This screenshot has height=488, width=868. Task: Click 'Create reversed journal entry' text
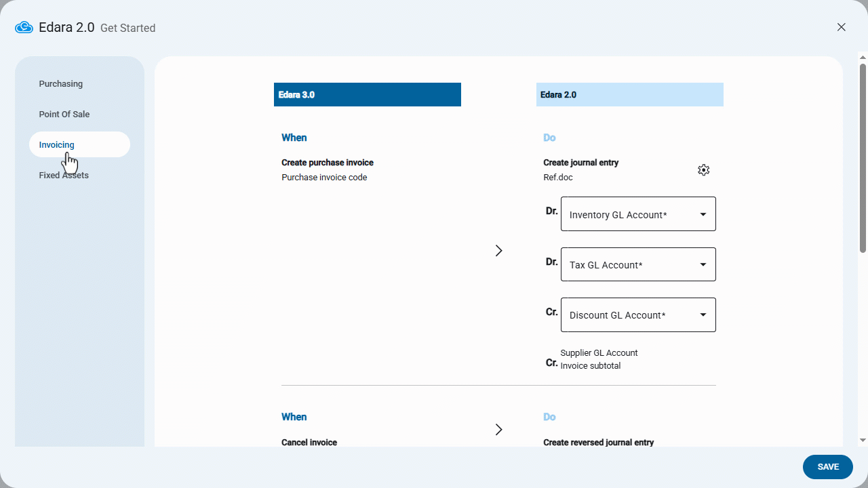coord(599,443)
